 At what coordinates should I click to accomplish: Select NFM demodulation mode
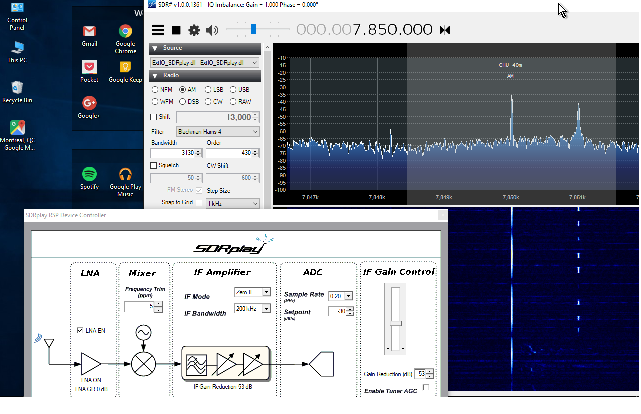(x=155, y=89)
